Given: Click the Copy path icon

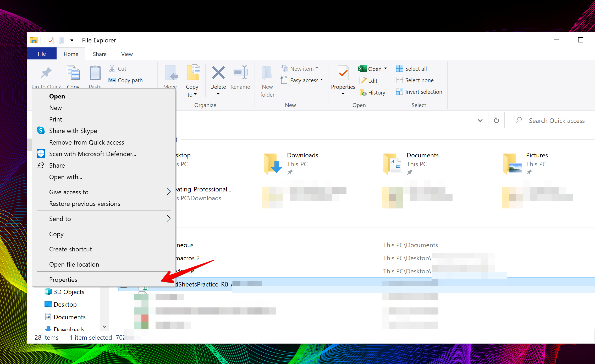Looking at the screenshot, I should (112, 80).
